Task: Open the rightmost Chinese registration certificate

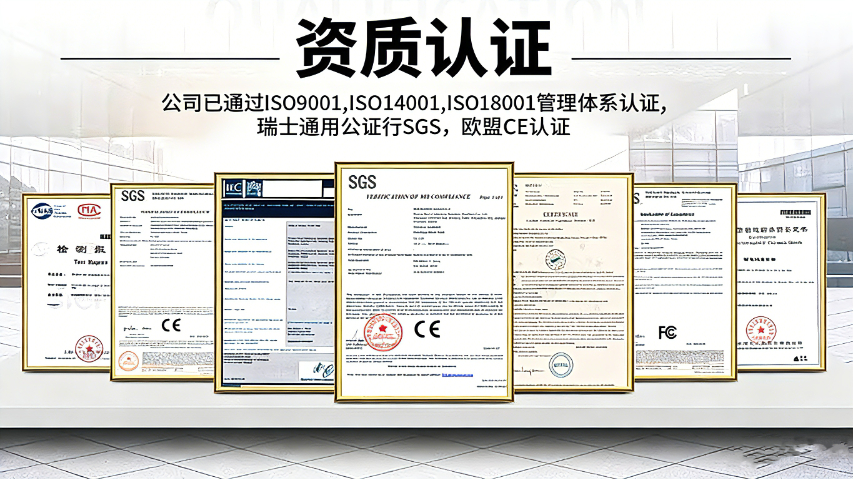Action: click(x=781, y=282)
